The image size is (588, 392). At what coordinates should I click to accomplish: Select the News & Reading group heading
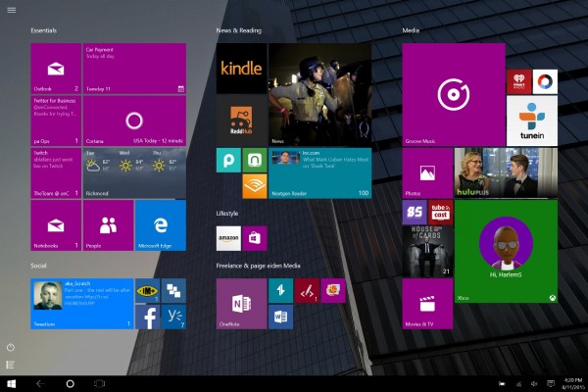(239, 30)
